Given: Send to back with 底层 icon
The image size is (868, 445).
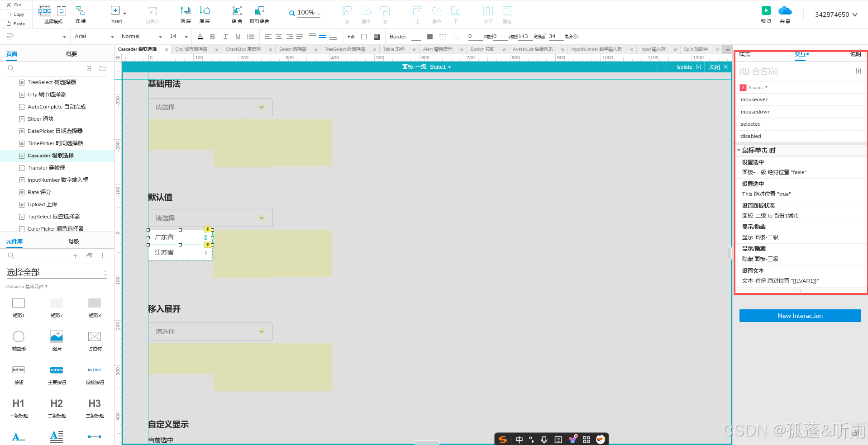Looking at the screenshot, I should coord(205,10).
